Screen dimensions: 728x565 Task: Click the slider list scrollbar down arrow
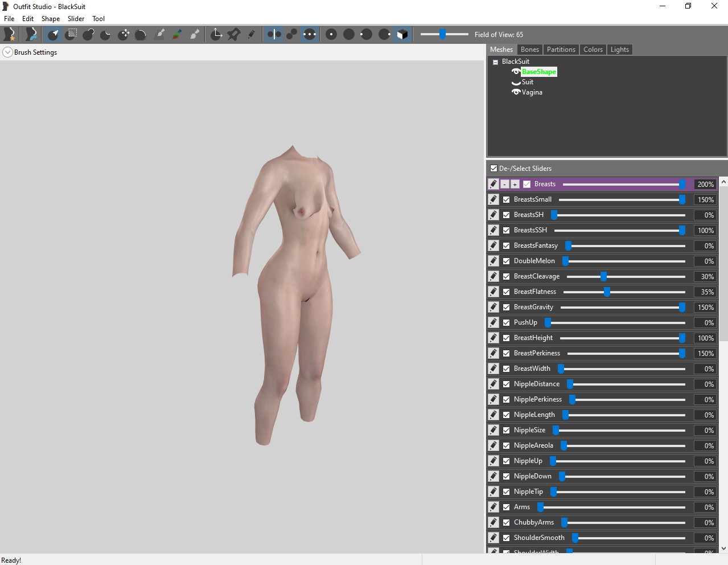(723, 548)
